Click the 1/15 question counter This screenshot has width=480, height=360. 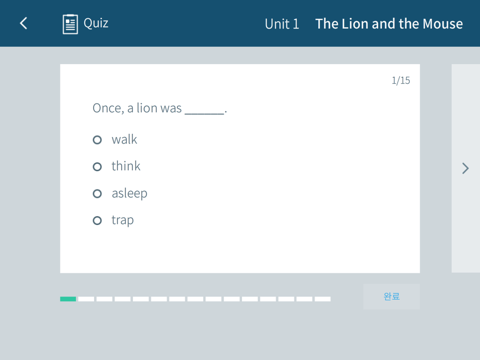[x=401, y=80]
